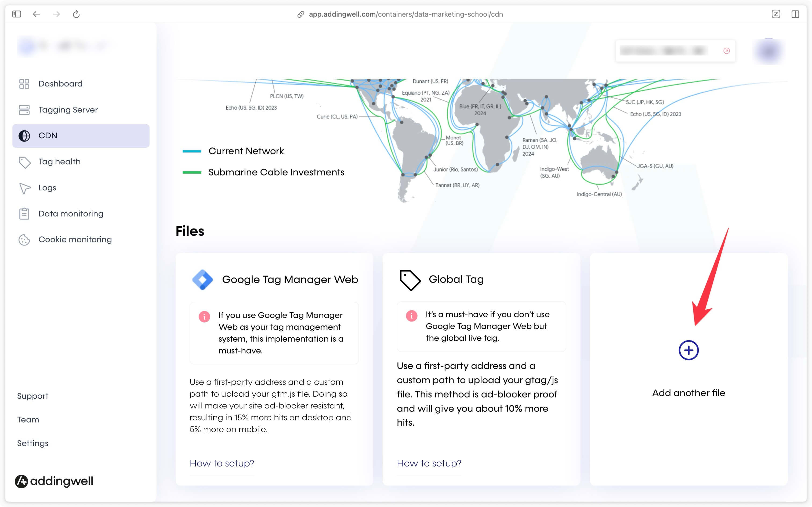Click the red arrow icon in the blurred field
The image size is (812, 507).
point(727,51)
